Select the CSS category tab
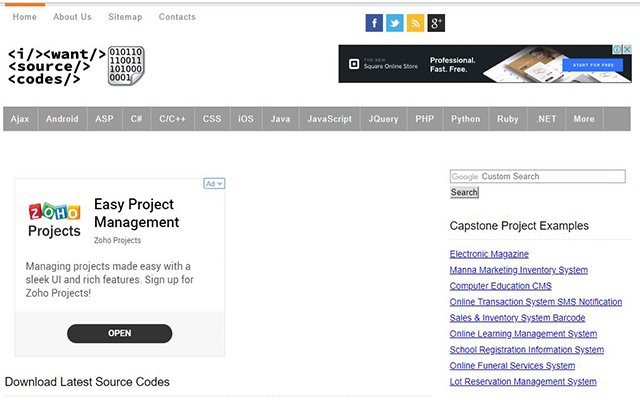This screenshot has height=400, width=640. click(x=212, y=119)
